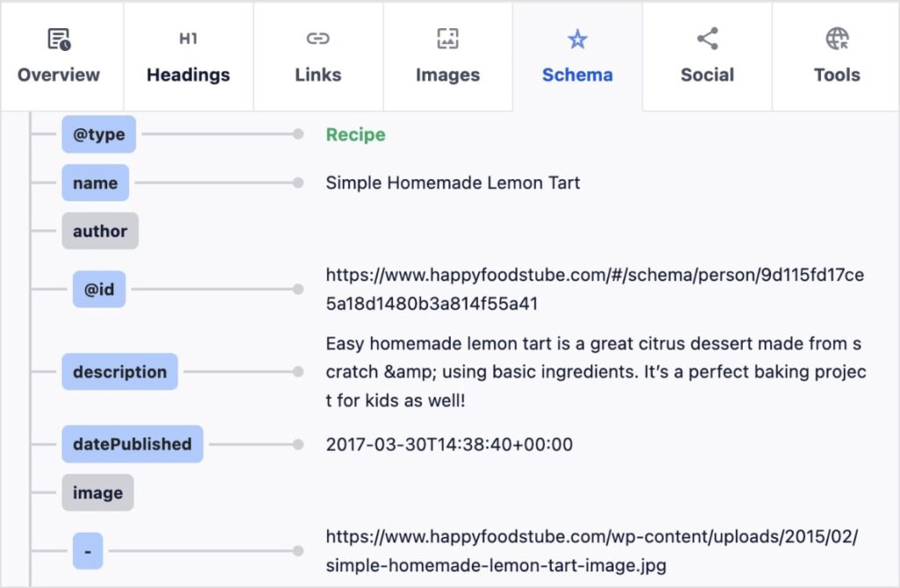
Task: Select the @type property badge
Action: pyautogui.click(x=98, y=134)
